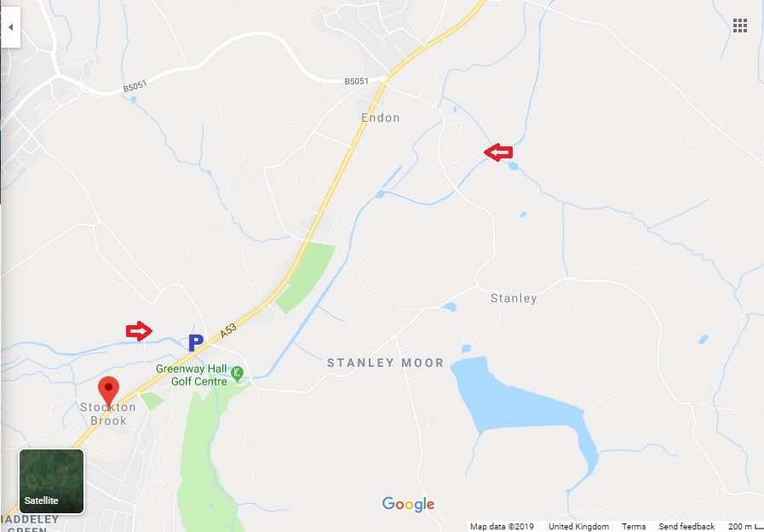764x532 pixels.
Task: Select the blue P parking marker
Action: pos(195,343)
